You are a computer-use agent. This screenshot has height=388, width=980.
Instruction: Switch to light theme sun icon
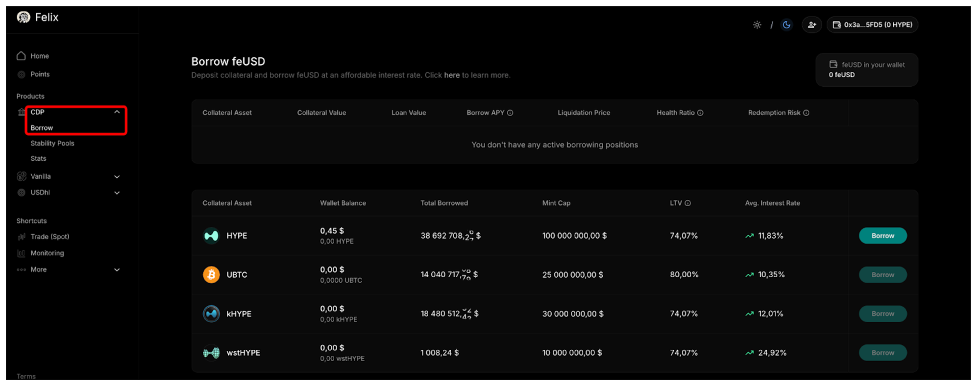coord(757,25)
